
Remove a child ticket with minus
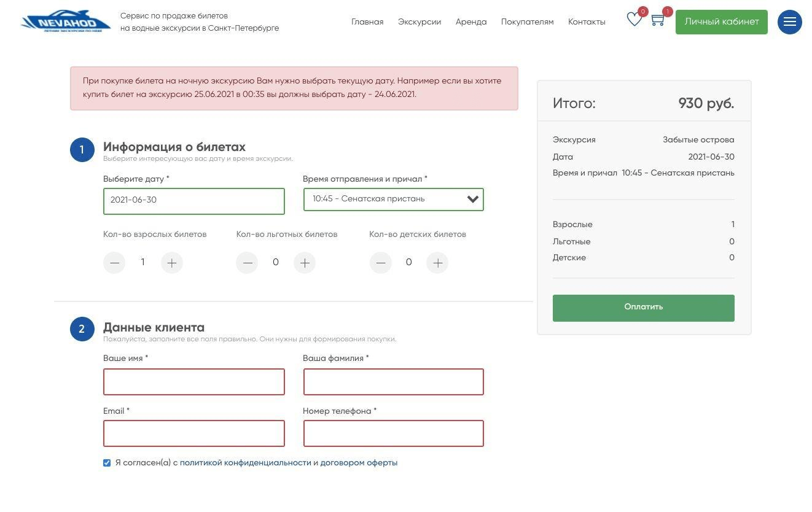[x=380, y=263]
